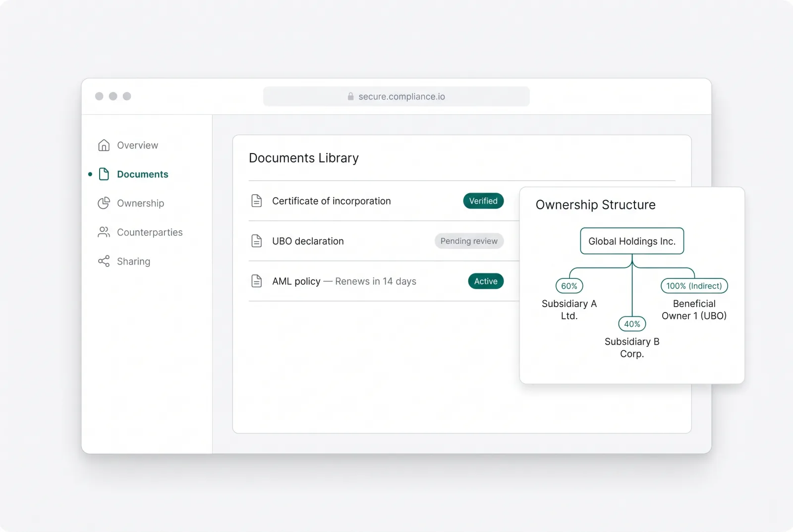Click the secure.compliance.io address bar
The image size is (793, 532).
coord(396,96)
